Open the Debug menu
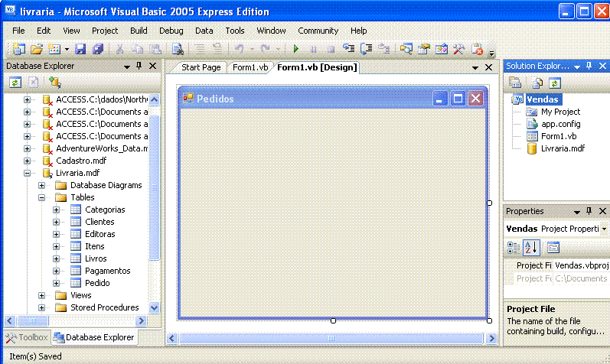The height and width of the screenshot is (364, 610). pos(171,31)
